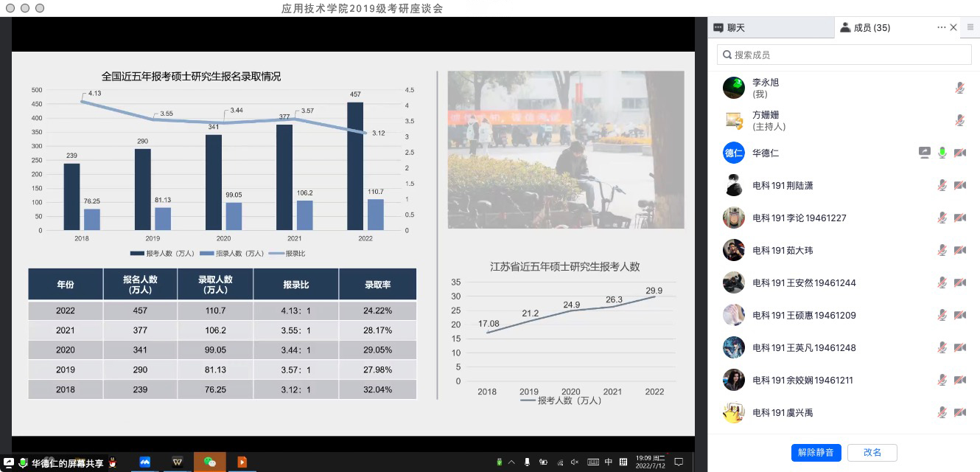Click 电科191茹大玮 avatar picture
Screen dimensions: 980x472
[x=733, y=251]
